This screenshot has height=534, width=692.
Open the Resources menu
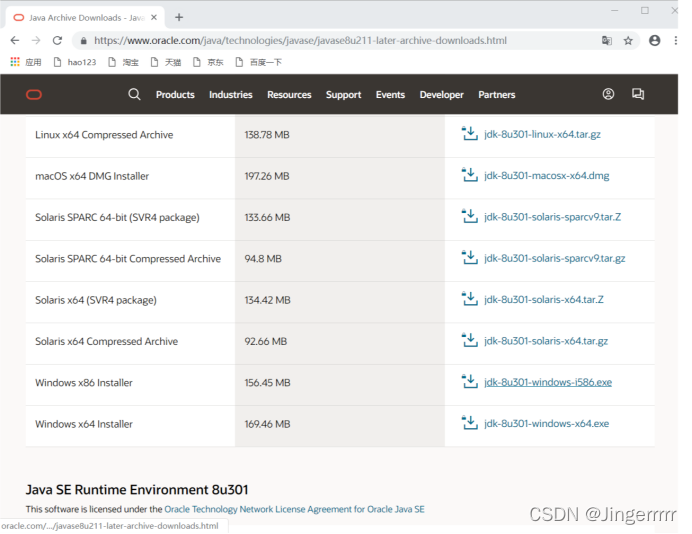[289, 95]
